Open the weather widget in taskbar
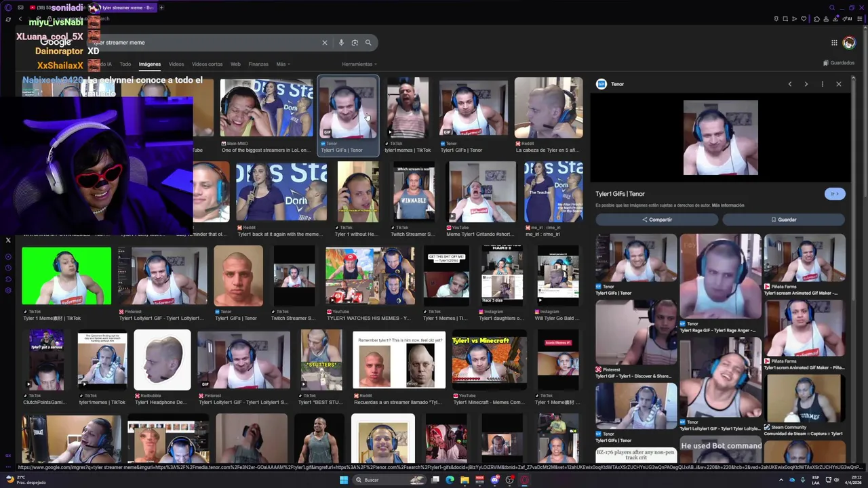 point(24,480)
